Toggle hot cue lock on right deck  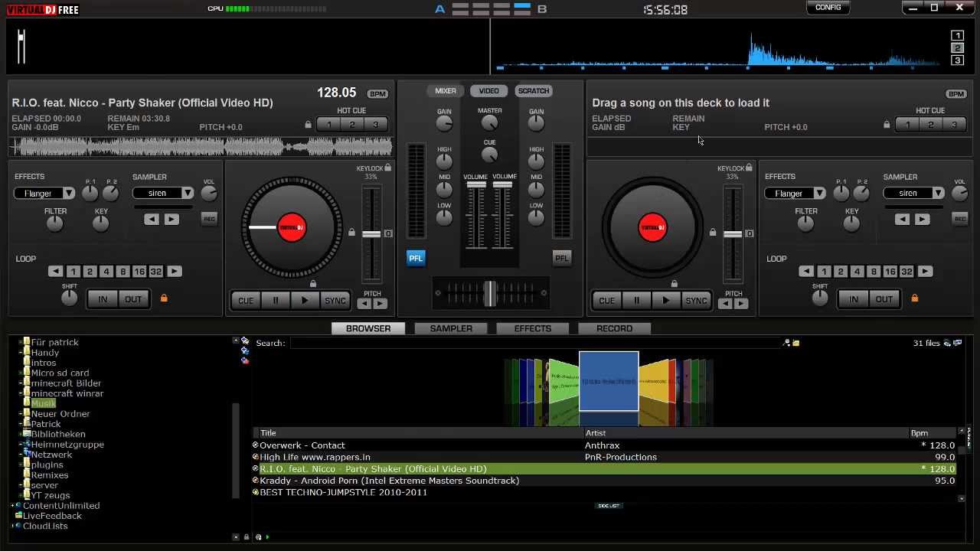coord(887,125)
